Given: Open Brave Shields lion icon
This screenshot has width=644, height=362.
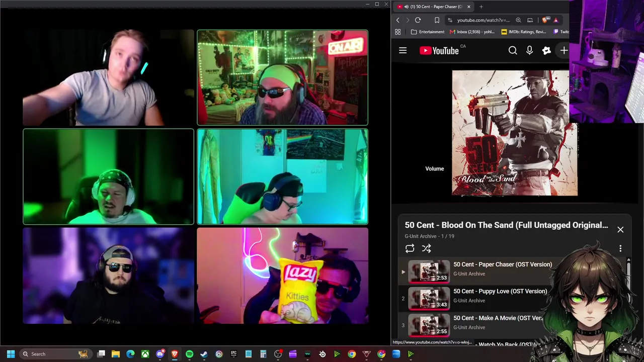Looking at the screenshot, I should [545, 20].
